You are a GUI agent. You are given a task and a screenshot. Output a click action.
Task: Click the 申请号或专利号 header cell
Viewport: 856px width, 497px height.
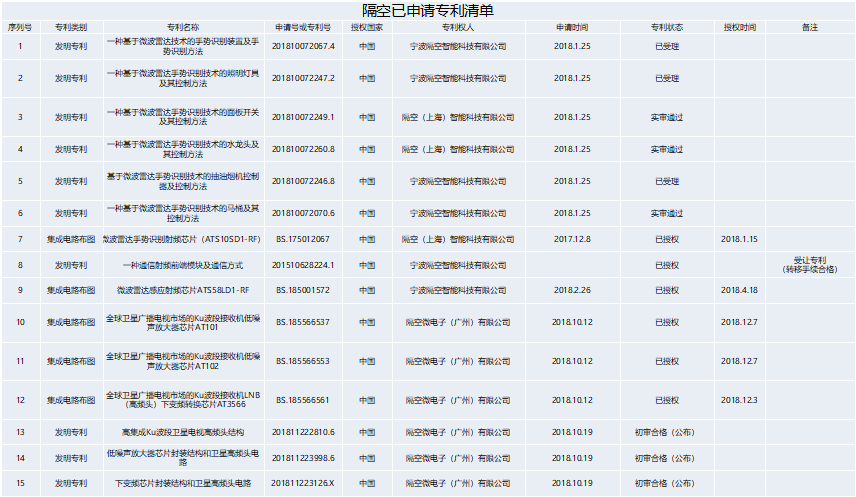tap(303, 27)
